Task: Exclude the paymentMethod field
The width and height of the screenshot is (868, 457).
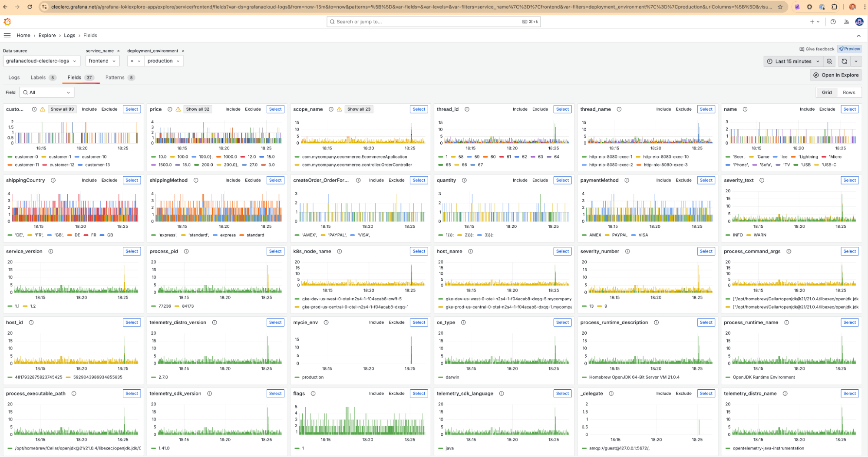Action: [683, 180]
